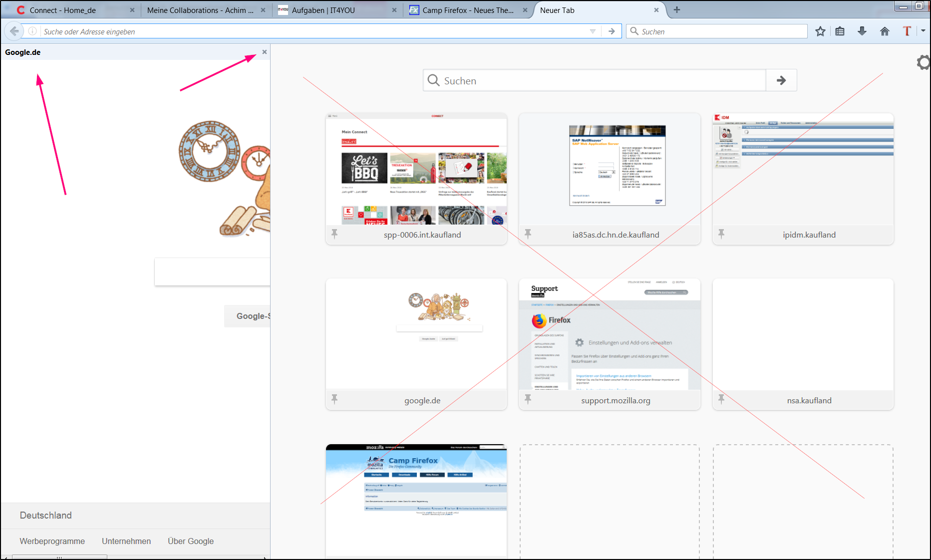This screenshot has width=931, height=560.
Task: Open the google.de thumbnail
Action: 416,344
